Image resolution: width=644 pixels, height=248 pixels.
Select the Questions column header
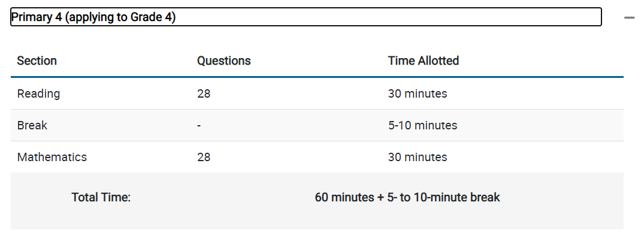(224, 61)
